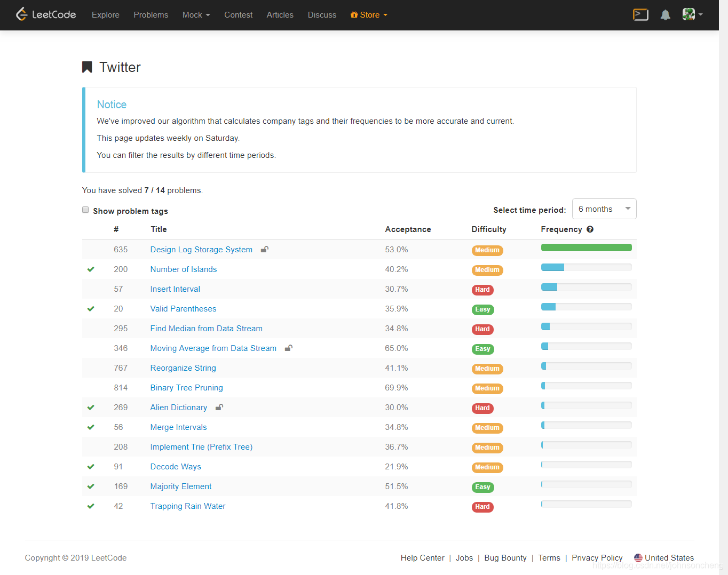Open the Alien Dictionary problem

pyautogui.click(x=179, y=408)
